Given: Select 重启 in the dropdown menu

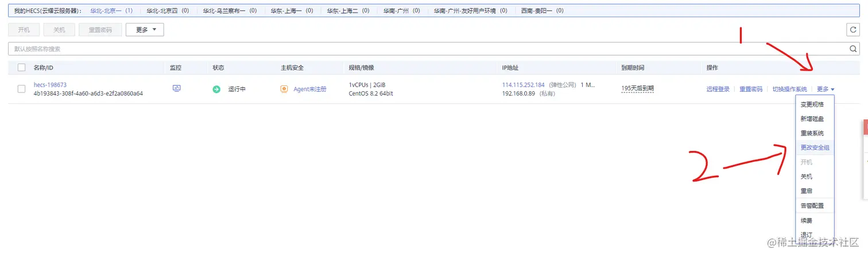Looking at the screenshot, I should (x=807, y=191).
